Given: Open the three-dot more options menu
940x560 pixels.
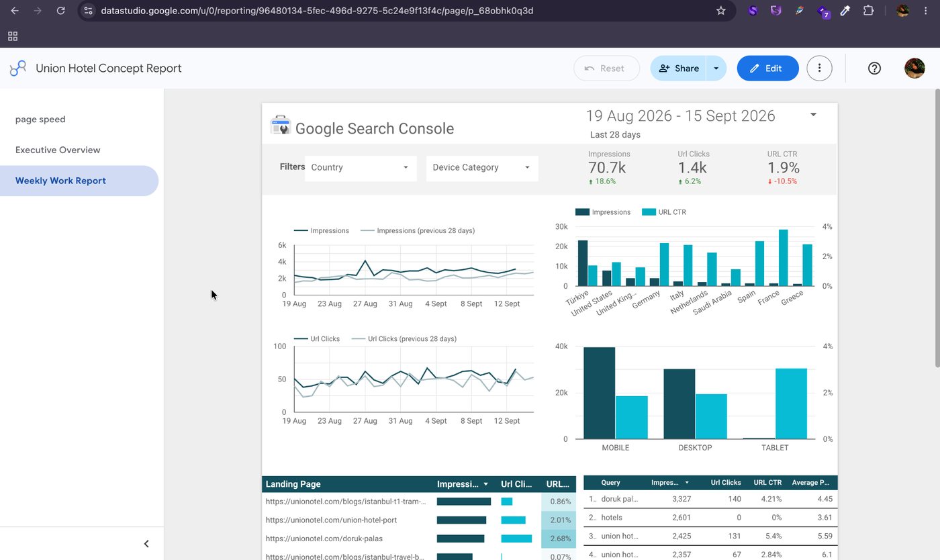Looking at the screenshot, I should pos(819,68).
